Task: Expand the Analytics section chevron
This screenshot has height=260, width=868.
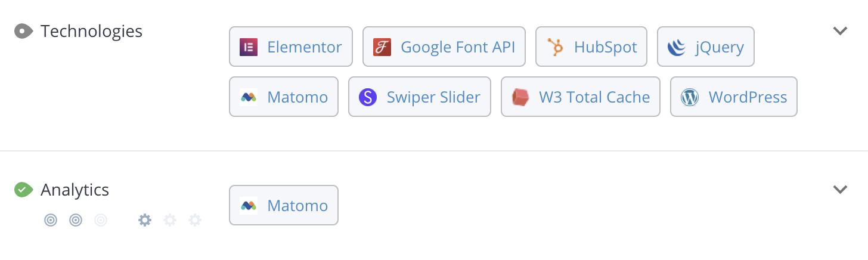Action: [x=840, y=190]
